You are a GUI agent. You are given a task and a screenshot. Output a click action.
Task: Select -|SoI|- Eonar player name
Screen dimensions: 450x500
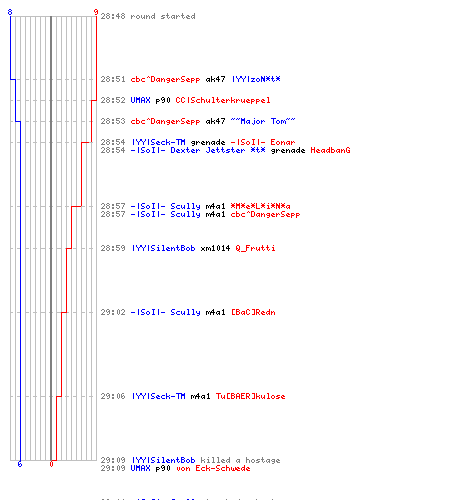click(263, 142)
